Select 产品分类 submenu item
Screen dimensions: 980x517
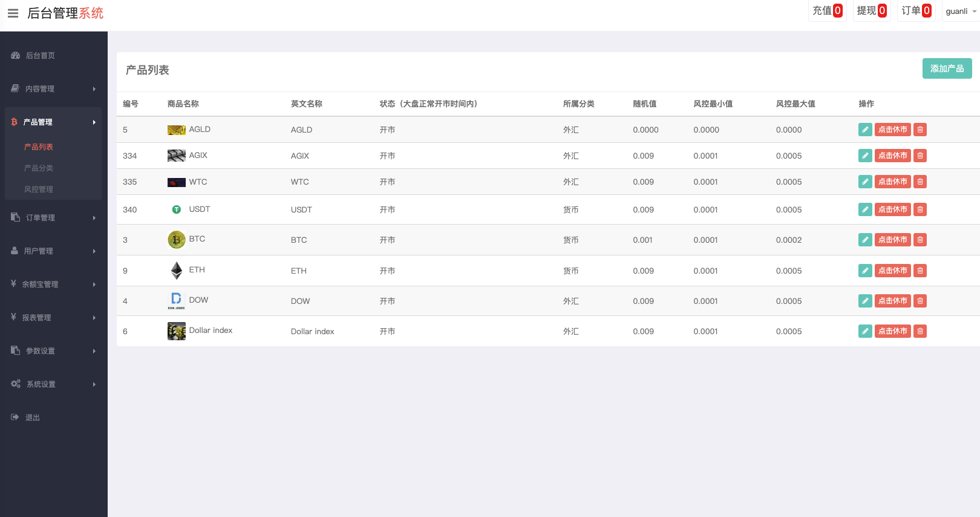point(39,168)
